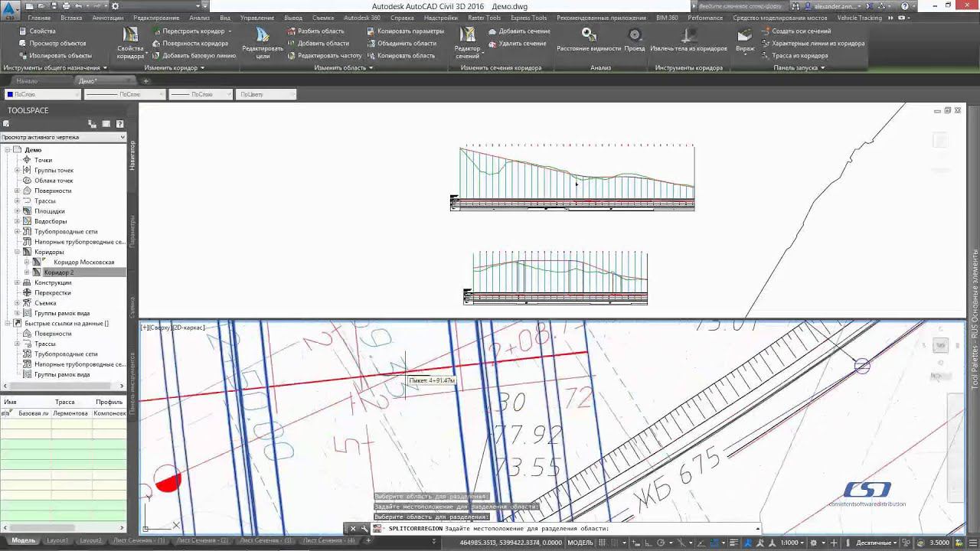Open the Главная ribbon tab
Image resolution: width=980 pixels, height=551 pixels.
click(39, 18)
